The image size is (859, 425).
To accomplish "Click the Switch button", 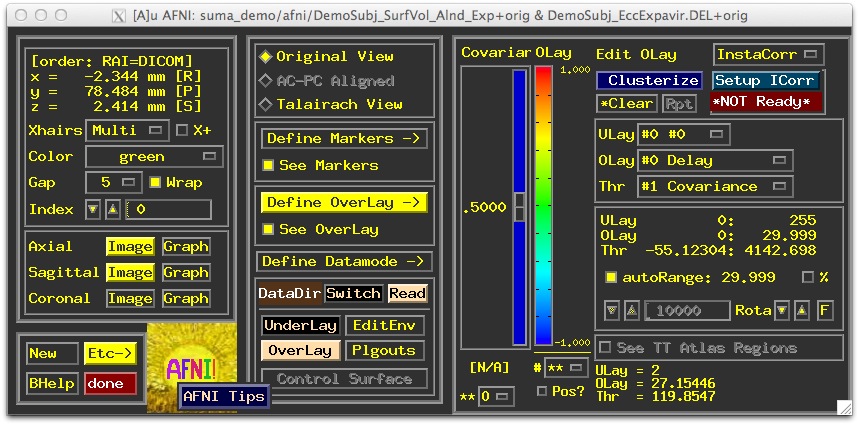I will click(x=353, y=294).
